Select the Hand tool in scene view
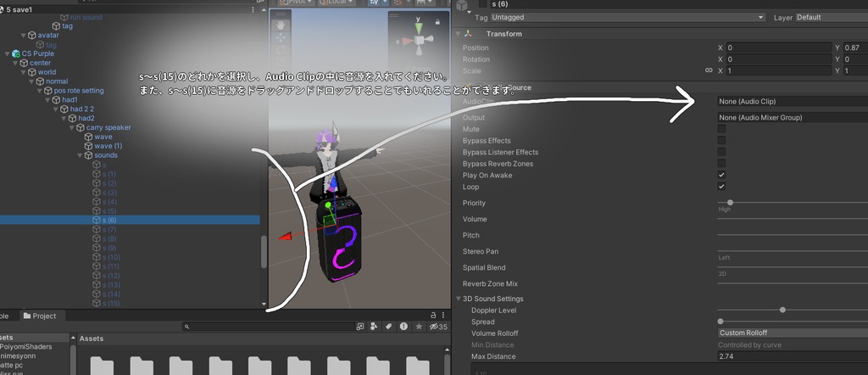The width and height of the screenshot is (868, 375). point(281,25)
